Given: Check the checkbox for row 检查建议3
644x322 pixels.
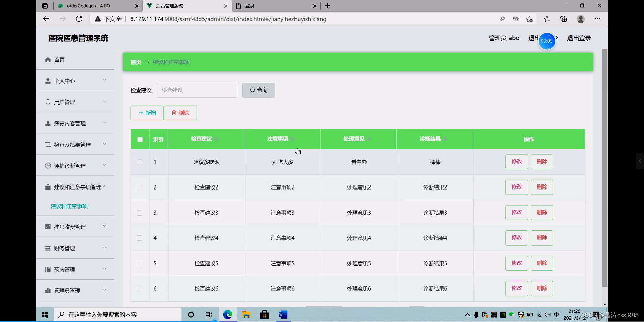Looking at the screenshot, I should [x=139, y=213].
